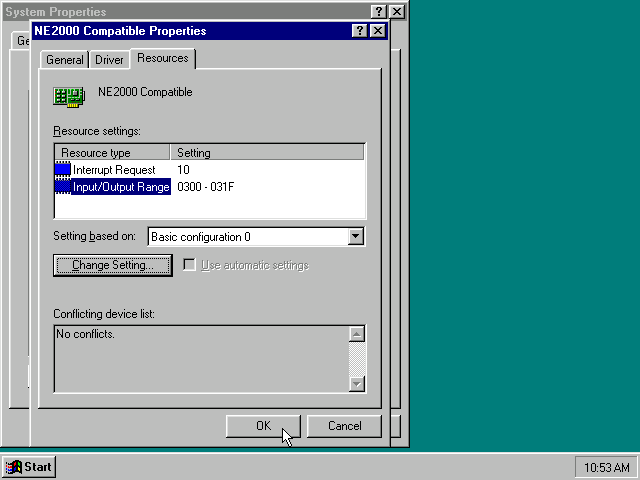This screenshot has width=640, height=480.
Task: Open the Setting based on dropdown arrow
Action: coord(356,236)
